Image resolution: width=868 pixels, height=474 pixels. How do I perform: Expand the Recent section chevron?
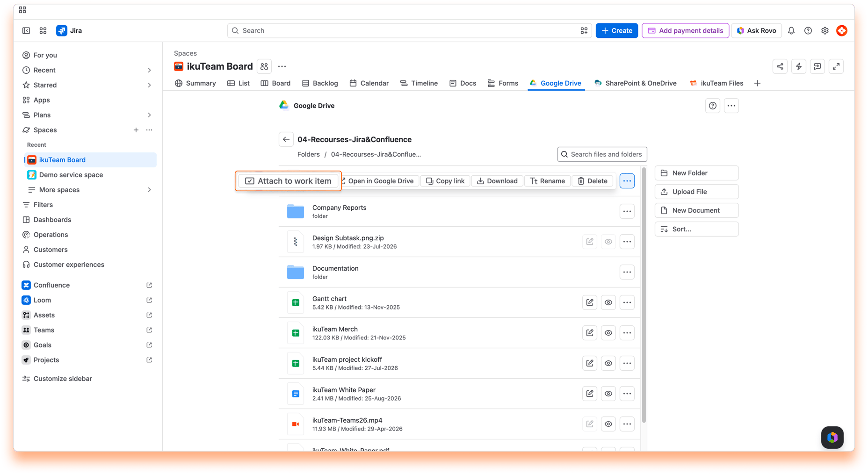149,70
